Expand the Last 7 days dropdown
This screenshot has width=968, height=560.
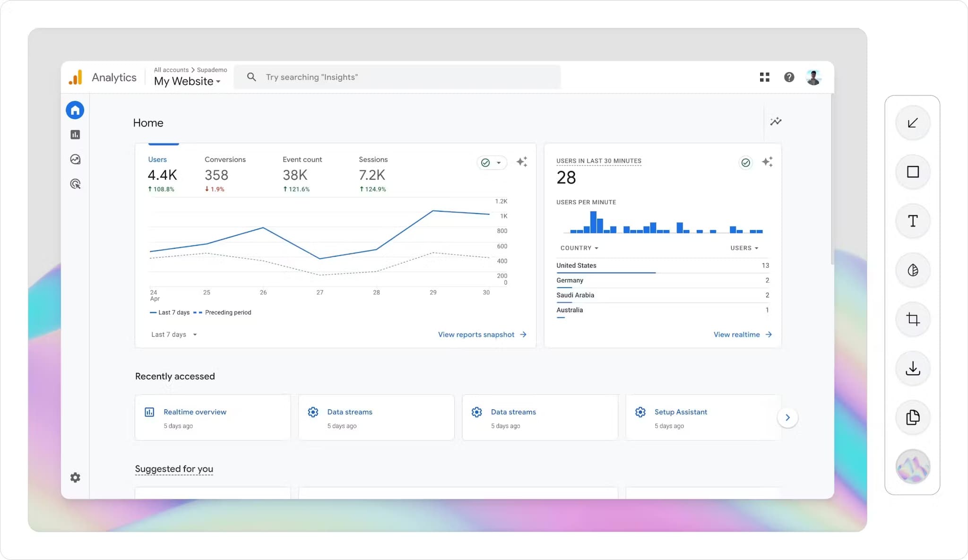click(174, 335)
